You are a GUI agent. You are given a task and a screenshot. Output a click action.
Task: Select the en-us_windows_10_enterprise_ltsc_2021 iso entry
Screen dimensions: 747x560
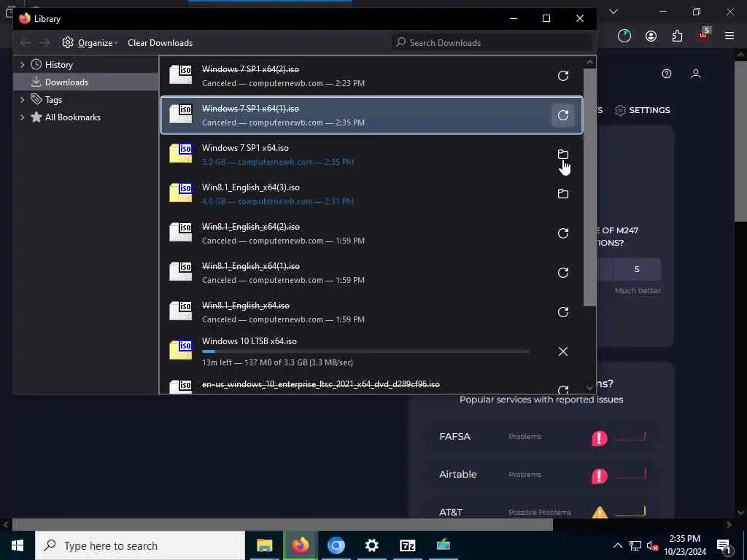click(371, 386)
